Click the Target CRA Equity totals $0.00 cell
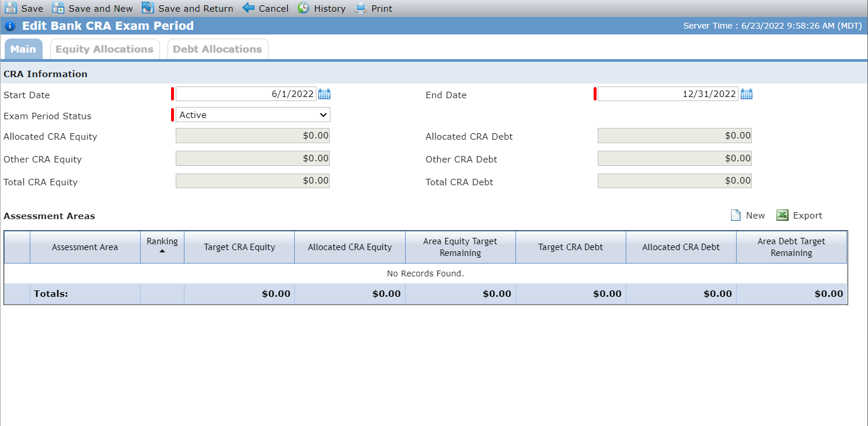 pyautogui.click(x=239, y=294)
